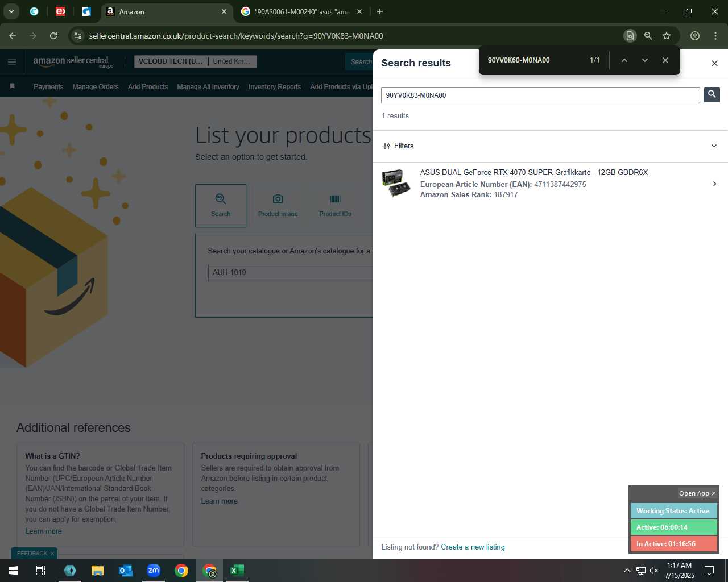Image resolution: width=728 pixels, height=582 pixels.
Task: Click the site information icon in address bar
Action: pos(78,36)
